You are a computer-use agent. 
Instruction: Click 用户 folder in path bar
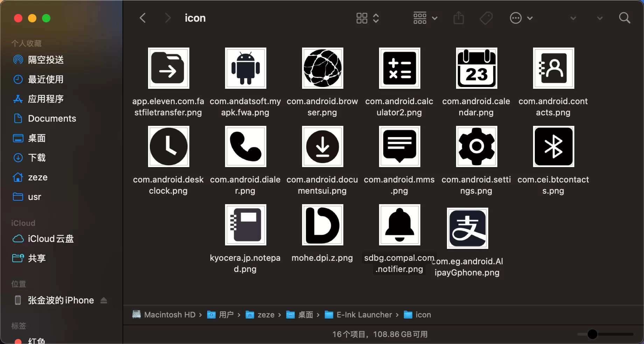click(x=220, y=315)
